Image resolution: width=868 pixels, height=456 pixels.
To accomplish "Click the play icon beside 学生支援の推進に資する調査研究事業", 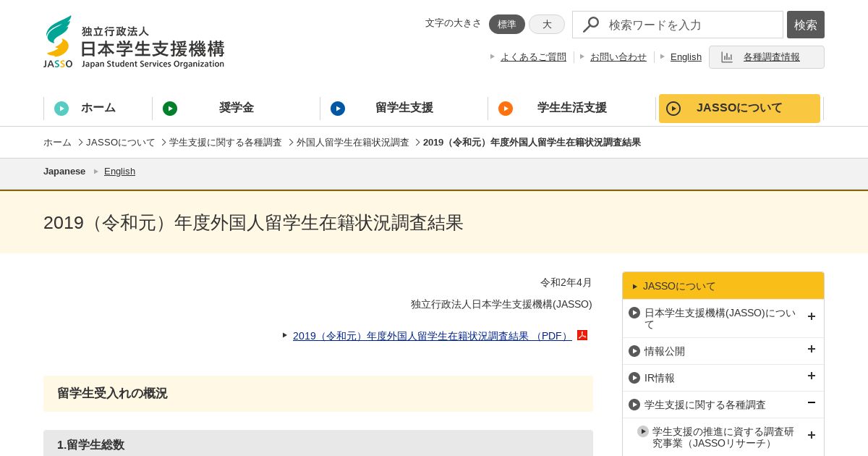I will [643, 431].
